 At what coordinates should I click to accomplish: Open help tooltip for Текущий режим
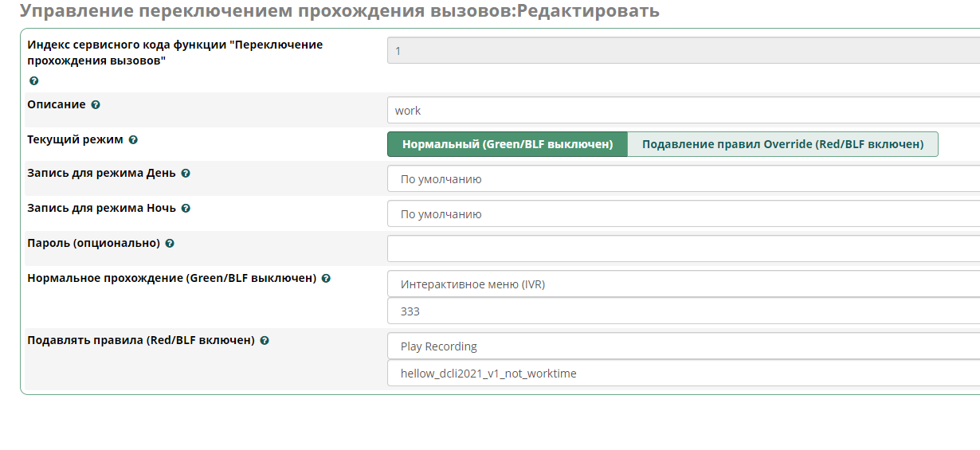[133, 140]
